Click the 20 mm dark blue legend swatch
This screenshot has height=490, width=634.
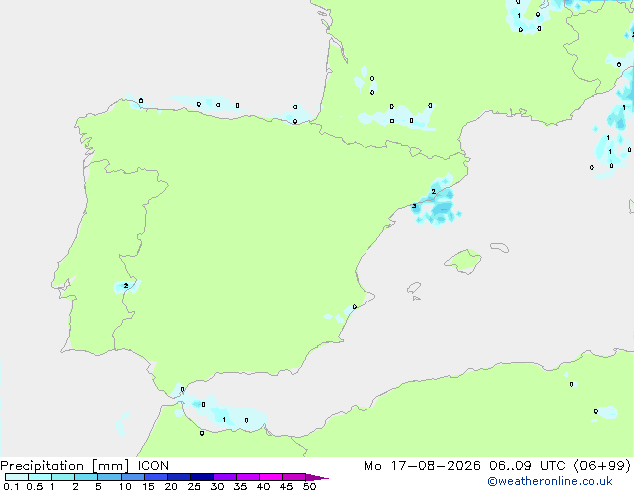pos(179,477)
